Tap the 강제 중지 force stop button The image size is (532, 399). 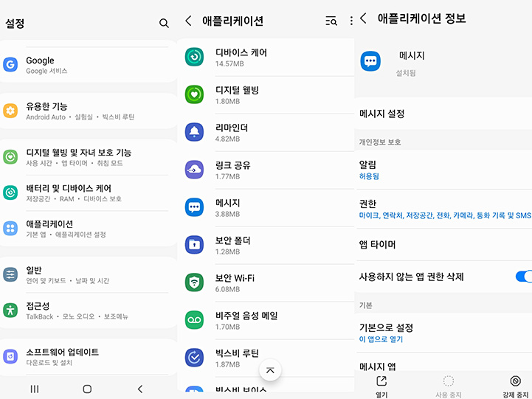pyautogui.click(x=515, y=386)
